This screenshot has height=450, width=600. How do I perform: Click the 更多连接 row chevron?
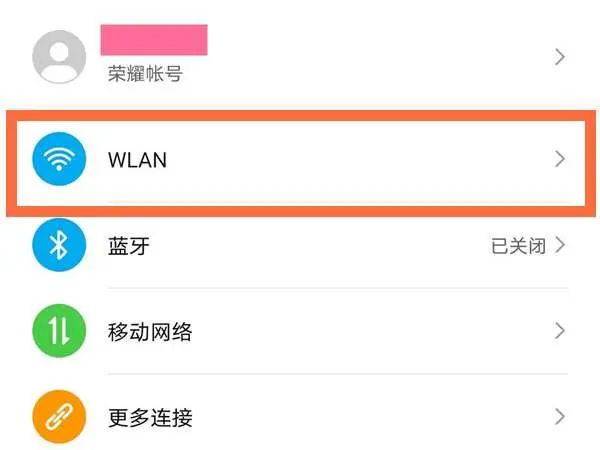(x=560, y=416)
